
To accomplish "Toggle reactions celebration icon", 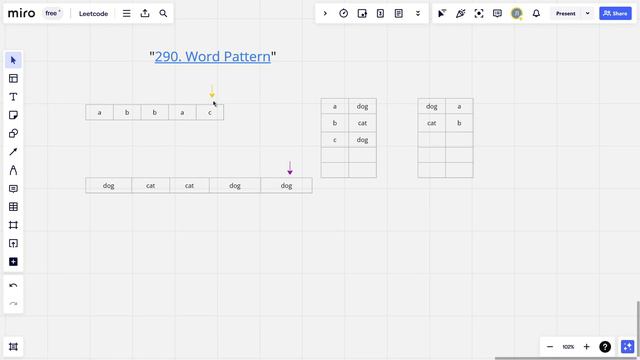I will [x=460, y=13].
